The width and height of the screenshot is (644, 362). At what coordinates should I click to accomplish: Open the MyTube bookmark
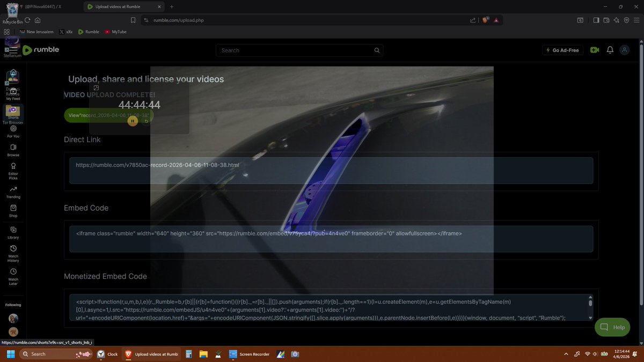[115, 32]
